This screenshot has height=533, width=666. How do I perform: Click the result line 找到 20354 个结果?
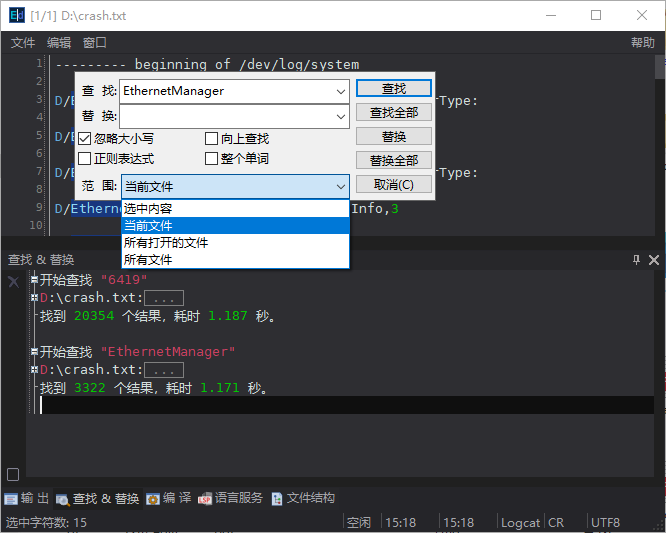158,316
